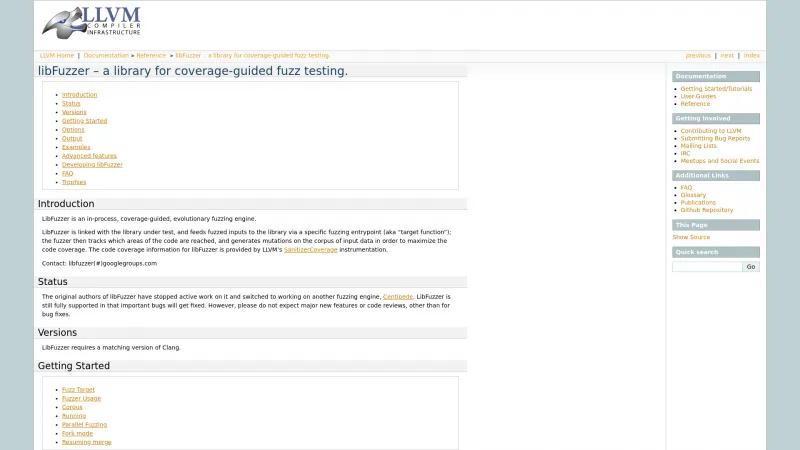This screenshot has height=450, width=800.
Task: Open the SanitizerCoverage link
Action: [311, 250]
